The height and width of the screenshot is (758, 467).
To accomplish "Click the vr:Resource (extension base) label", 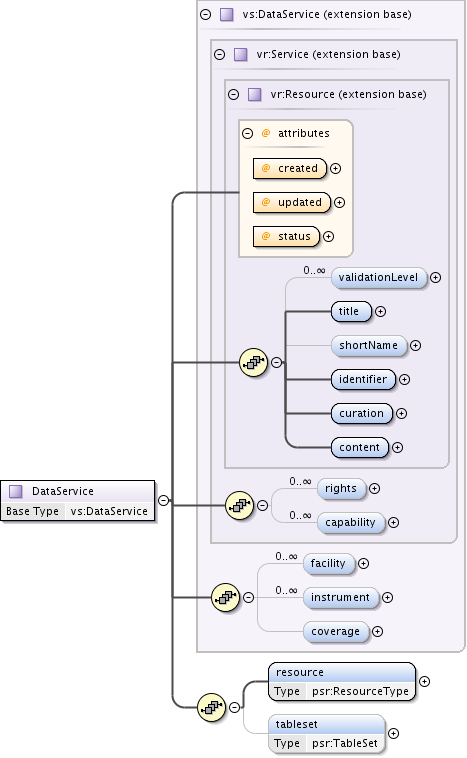I will click(x=349, y=94).
